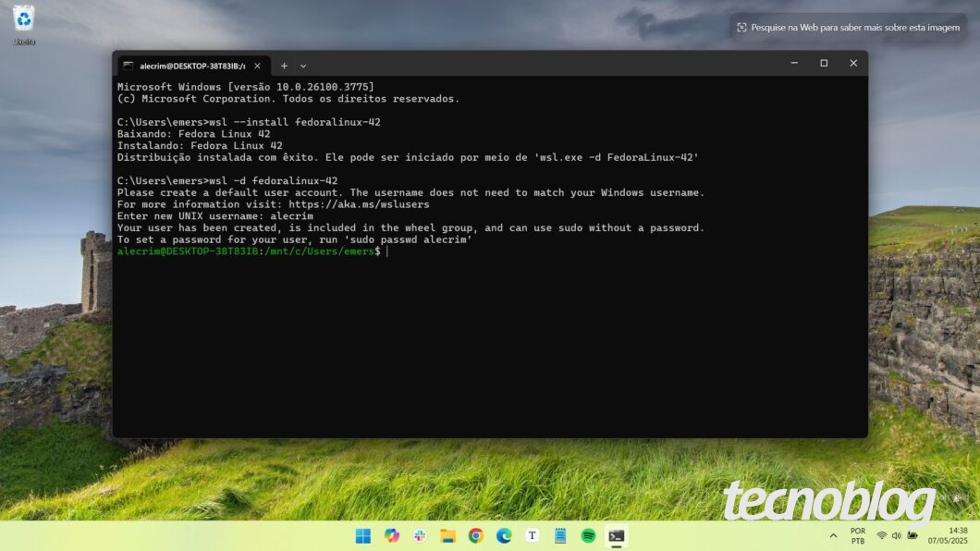
Task: Minimize the terminal window
Action: [x=794, y=63]
